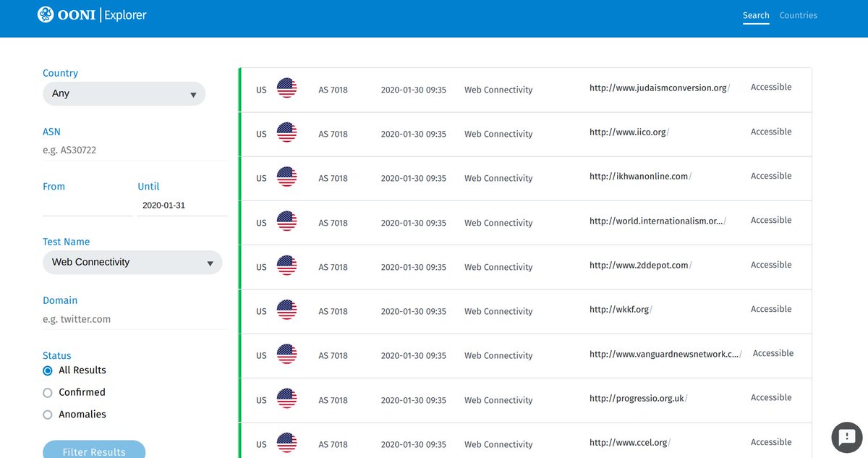868x458 pixels.
Task: Click US flag in iico.org row
Action: pyautogui.click(x=287, y=132)
